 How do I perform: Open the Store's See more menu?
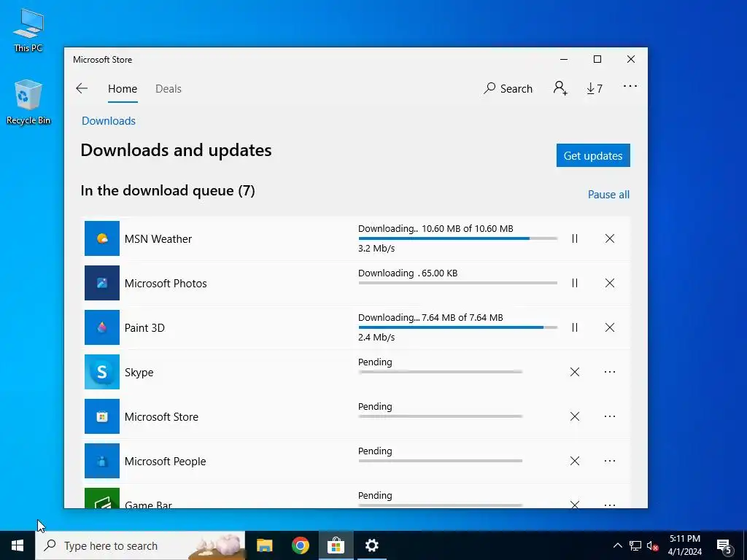(630, 86)
